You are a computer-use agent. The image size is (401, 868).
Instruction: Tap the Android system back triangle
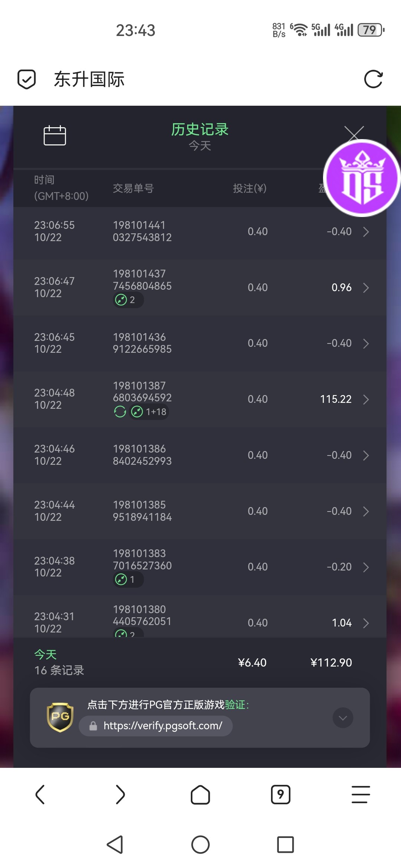pos(115,845)
